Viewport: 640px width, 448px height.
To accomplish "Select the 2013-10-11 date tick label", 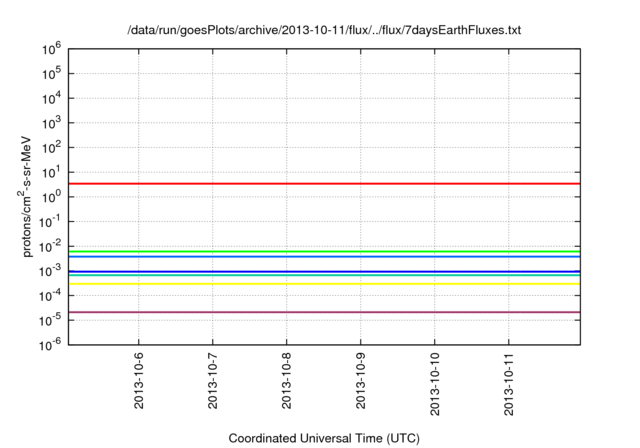I will click(509, 384).
